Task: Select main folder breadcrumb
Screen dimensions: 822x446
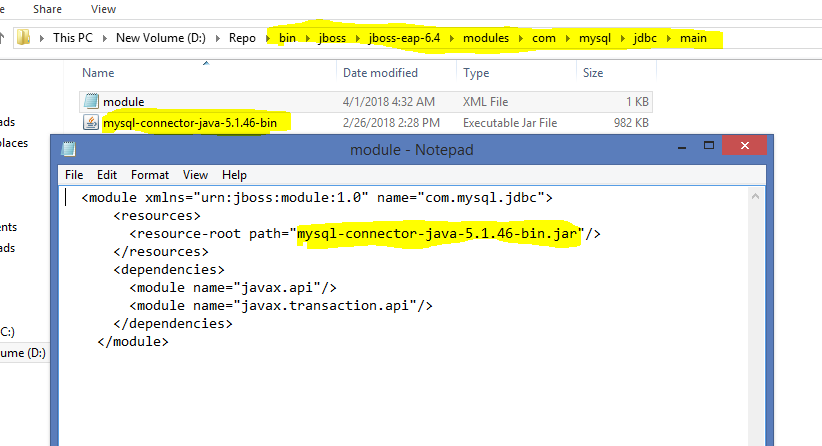Action: (x=694, y=38)
